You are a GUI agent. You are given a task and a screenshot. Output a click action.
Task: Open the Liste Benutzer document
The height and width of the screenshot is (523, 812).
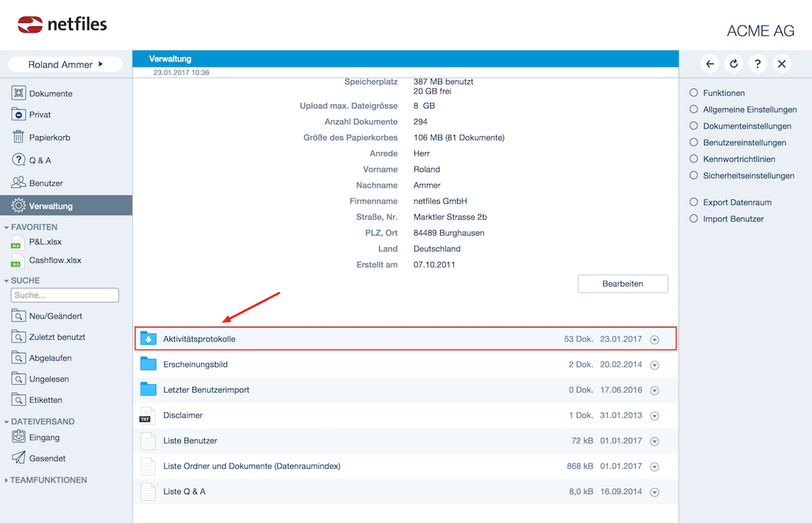coord(190,441)
